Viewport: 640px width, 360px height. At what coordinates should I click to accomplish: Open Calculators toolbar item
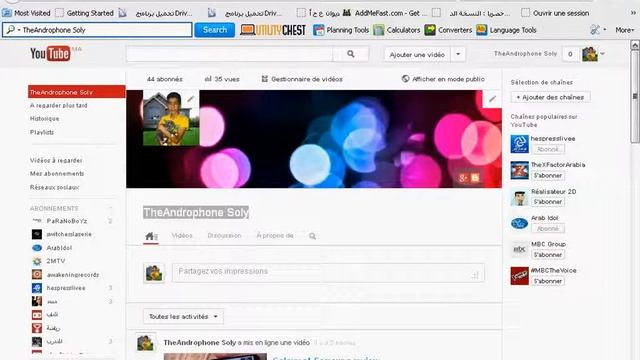[397, 30]
